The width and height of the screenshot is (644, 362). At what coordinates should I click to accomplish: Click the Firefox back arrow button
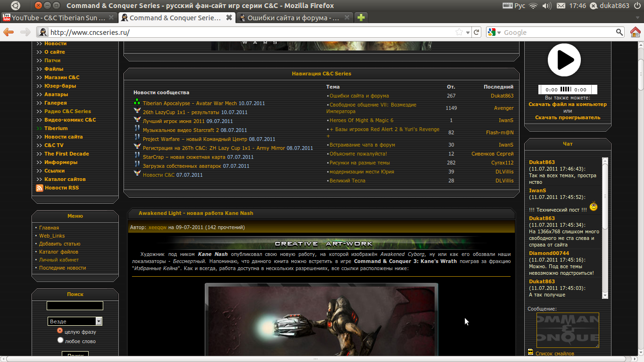pyautogui.click(x=8, y=32)
